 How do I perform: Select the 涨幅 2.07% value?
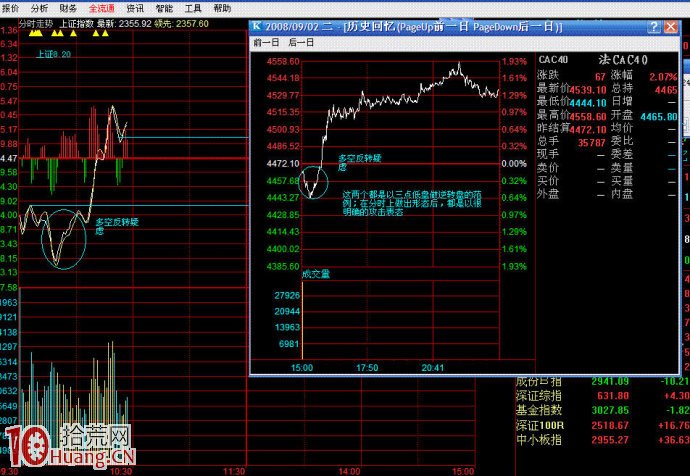point(663,77)
